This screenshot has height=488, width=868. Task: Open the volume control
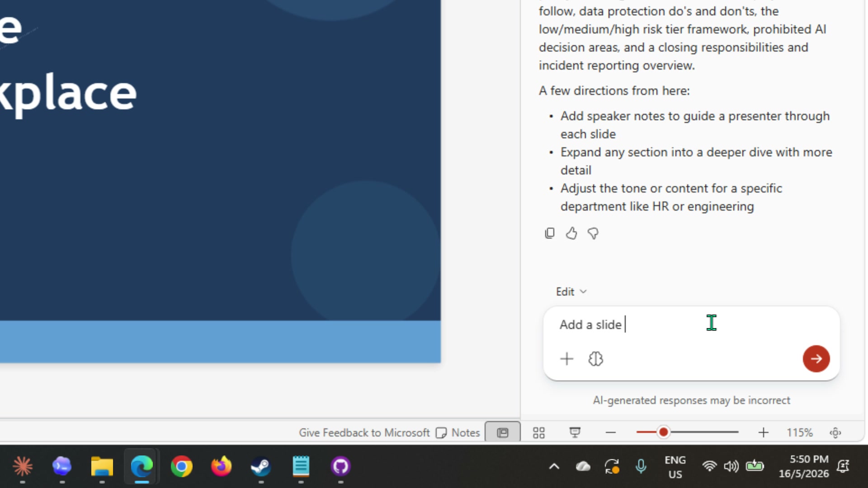731,466
